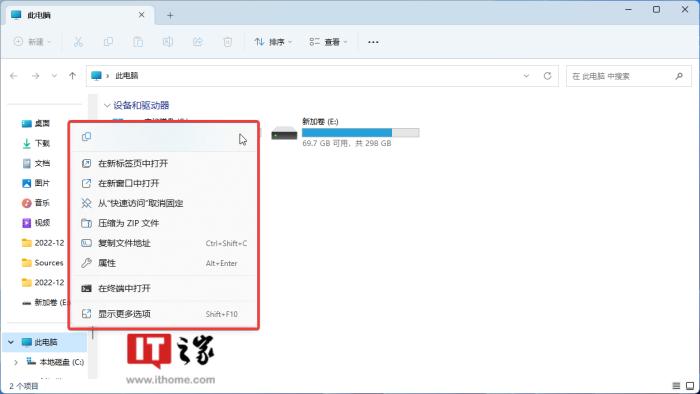Click the Share toolbar icon
700x394 pixels.
pos(197,42)
